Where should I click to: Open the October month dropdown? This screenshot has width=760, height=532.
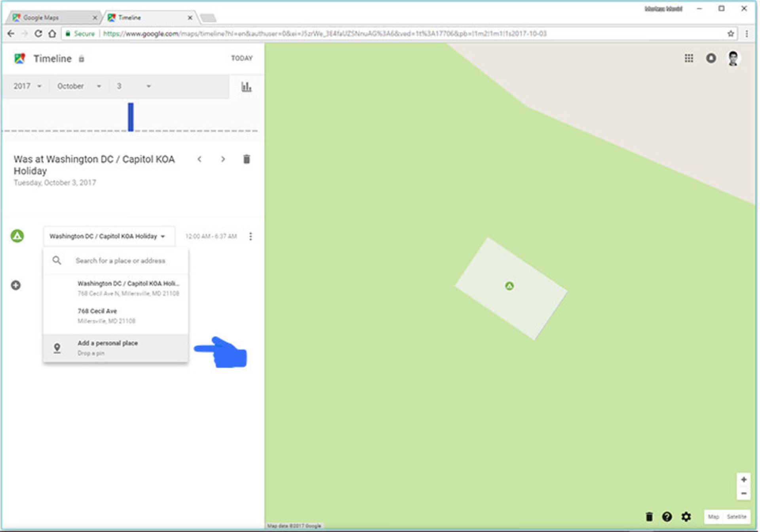pos(79,86)
